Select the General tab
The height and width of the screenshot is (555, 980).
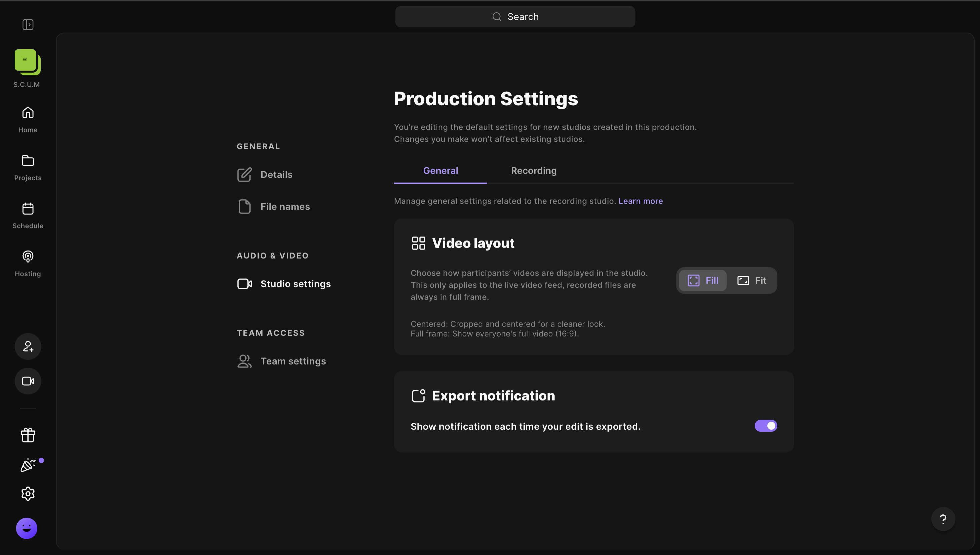[440, 171]
